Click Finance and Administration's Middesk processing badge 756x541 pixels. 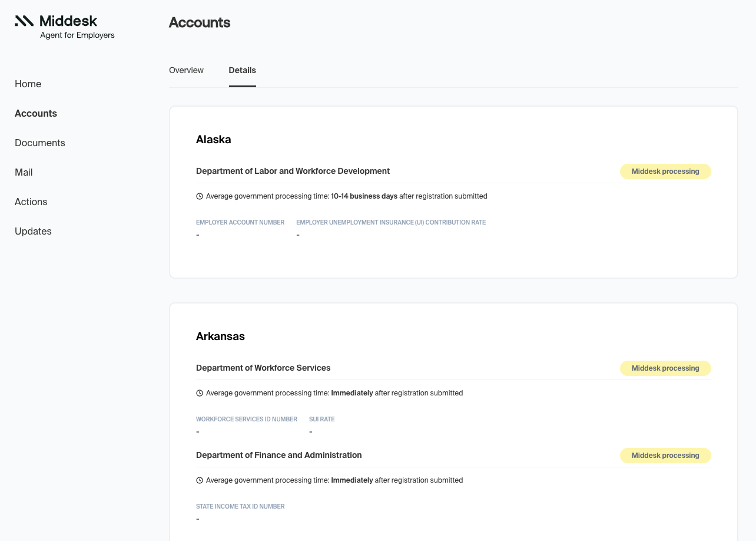tap(665, 456)
